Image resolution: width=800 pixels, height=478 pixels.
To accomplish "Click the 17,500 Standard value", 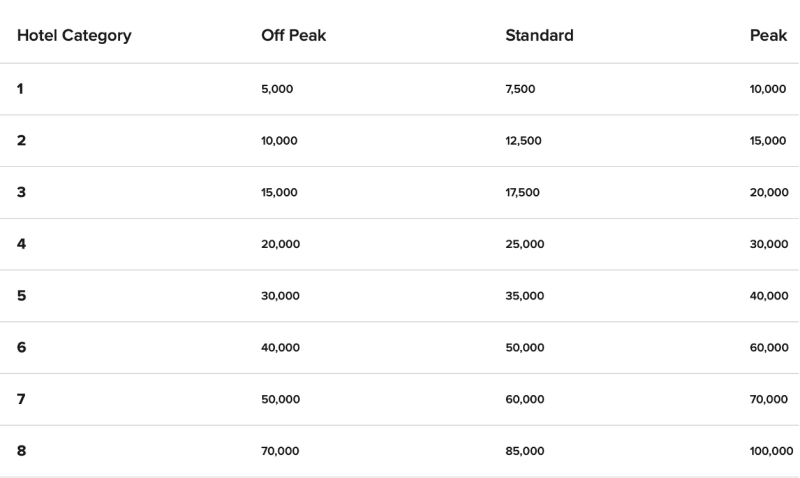I will (523, 193).
